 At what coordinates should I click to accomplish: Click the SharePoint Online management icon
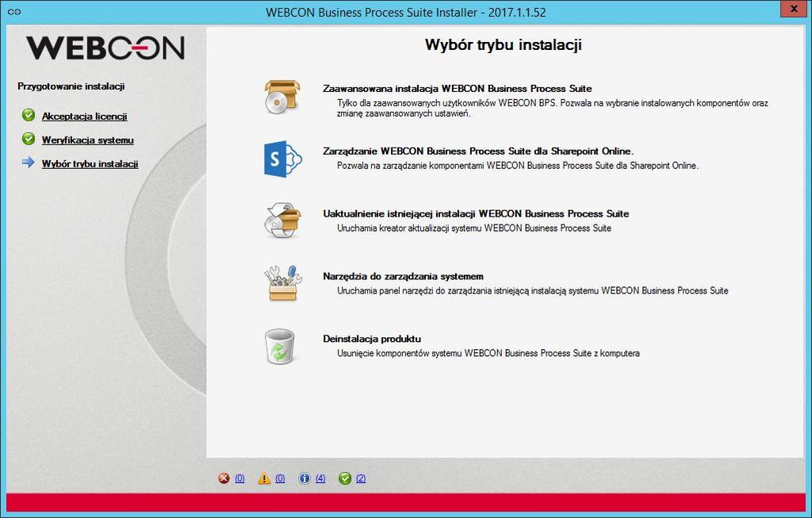point(283,159)
